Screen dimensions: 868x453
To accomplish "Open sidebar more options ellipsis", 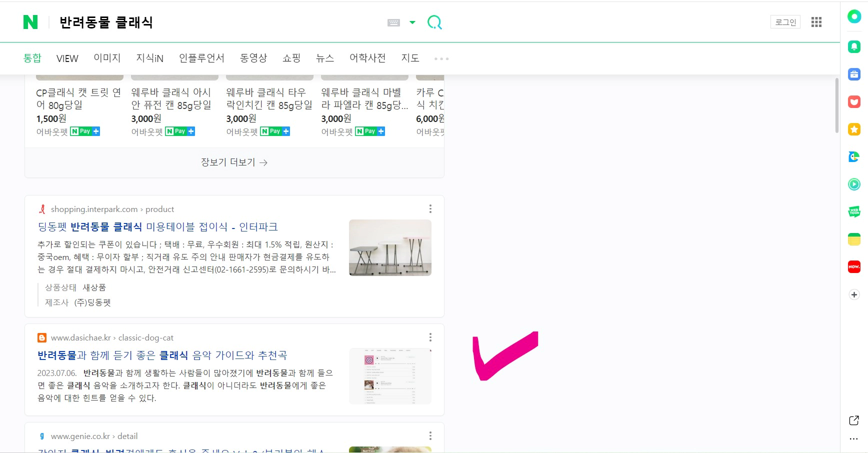I will (854, 439).
